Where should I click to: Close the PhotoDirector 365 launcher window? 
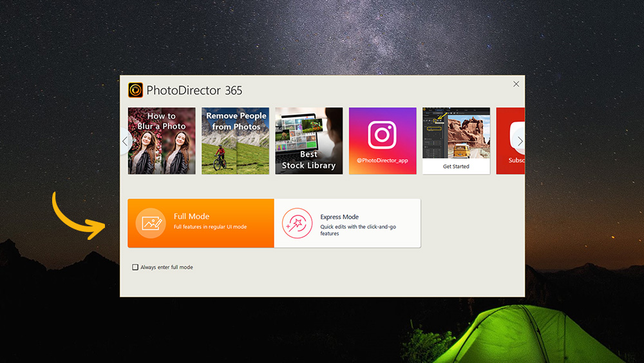tap(516, 84)
